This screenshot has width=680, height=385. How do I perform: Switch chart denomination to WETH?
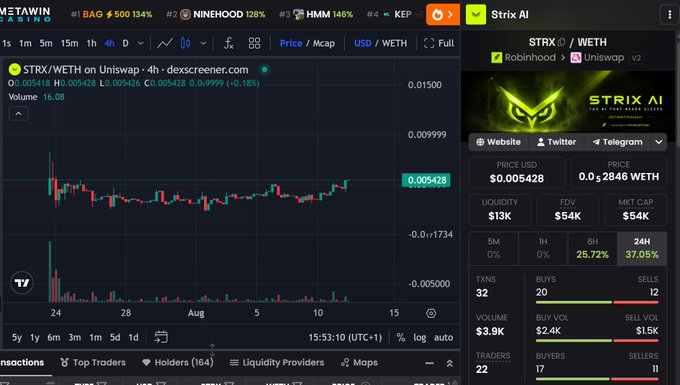(x=394, y=43)
